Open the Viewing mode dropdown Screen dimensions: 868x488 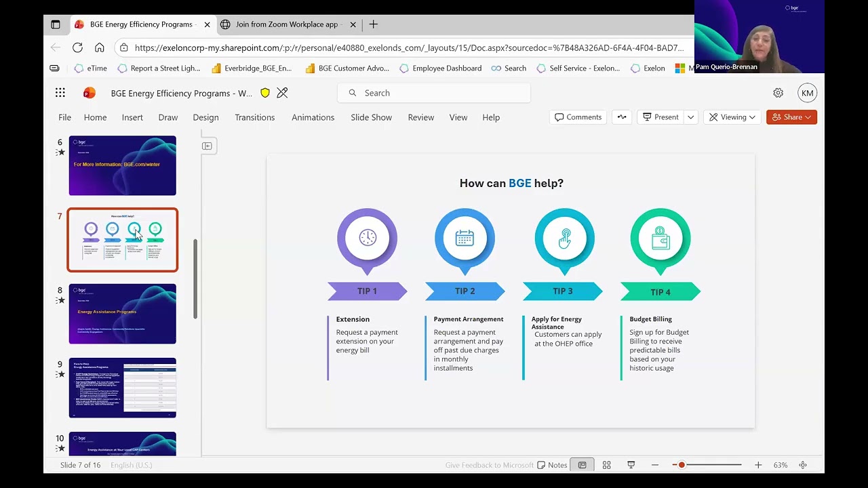click(x=732, y=117)
